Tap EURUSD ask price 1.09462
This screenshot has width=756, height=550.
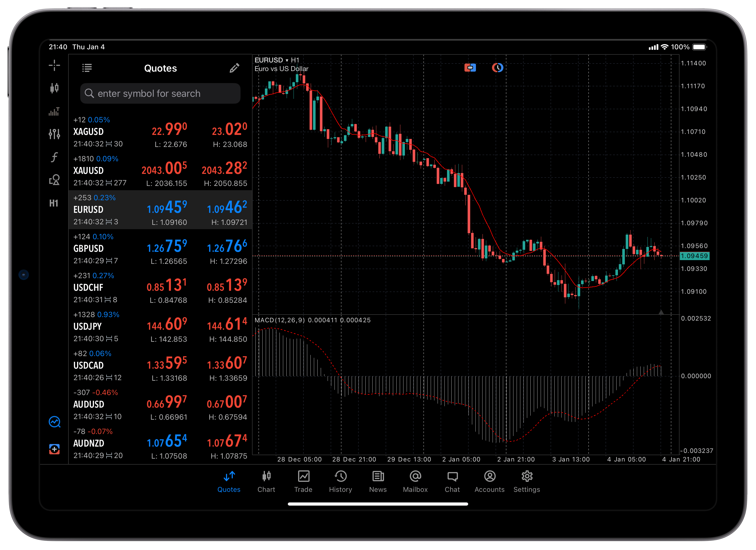227,207
